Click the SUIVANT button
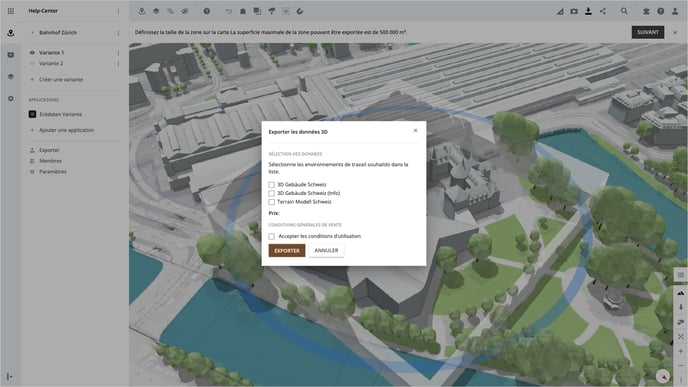 click(x=648, y=32)
